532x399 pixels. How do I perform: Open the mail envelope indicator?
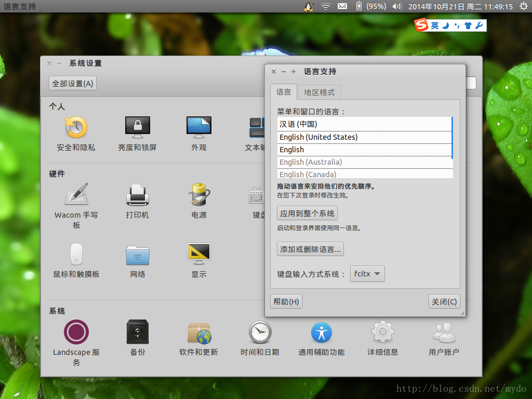click(342, 6)
